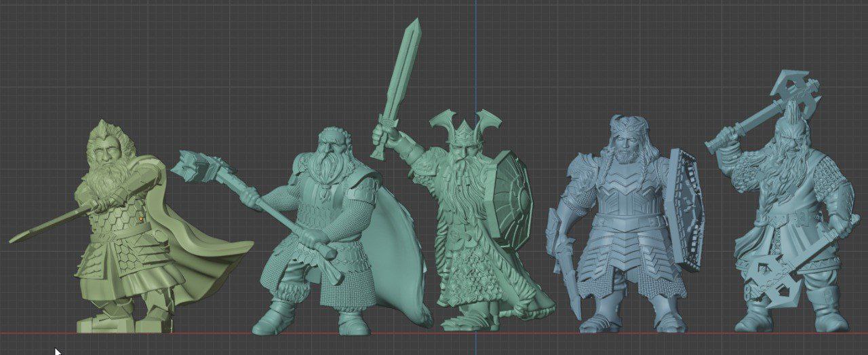The width and height of the screenshot is (868, 355).
Task: Click the horned crown of the center dwarf
Action: click(465, 126)
